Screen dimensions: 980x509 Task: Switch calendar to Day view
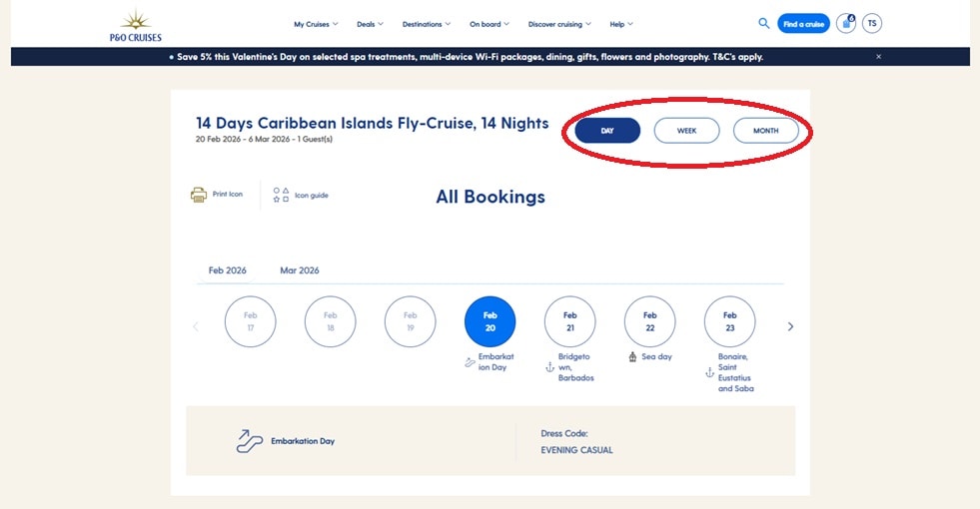coord(607,131)
